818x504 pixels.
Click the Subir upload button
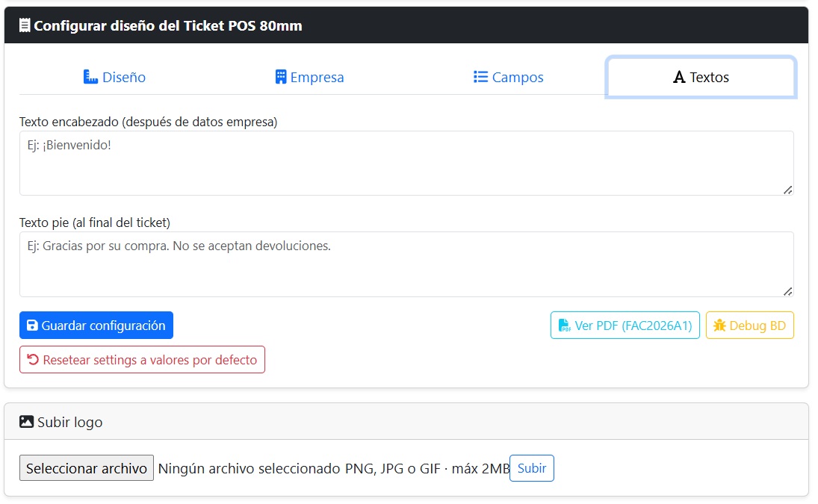[x=532, y=468]
